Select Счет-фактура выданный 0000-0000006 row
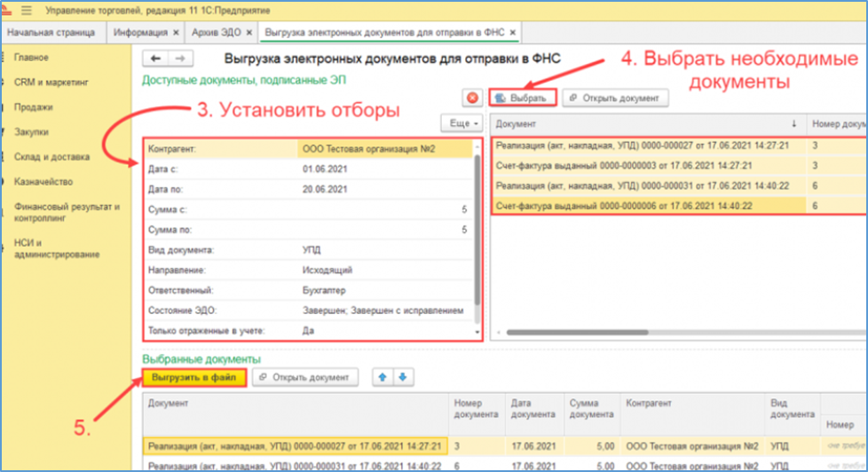 coord(624,206)
